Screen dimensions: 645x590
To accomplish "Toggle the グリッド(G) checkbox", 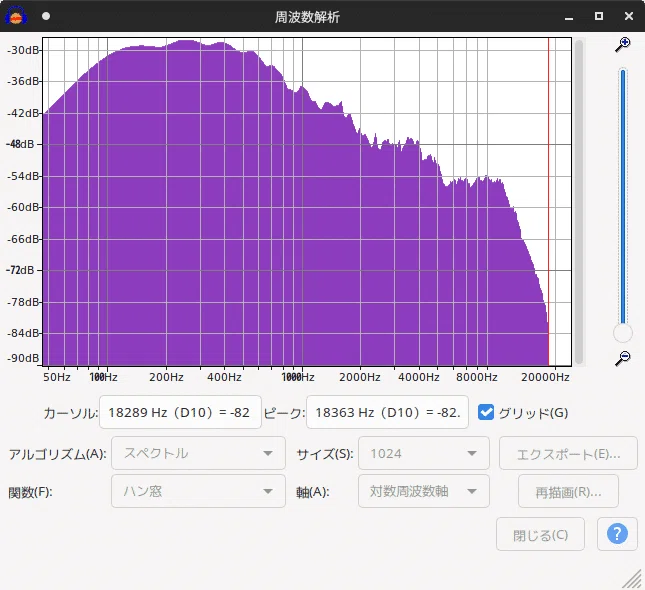I will (x=486, y=412).
